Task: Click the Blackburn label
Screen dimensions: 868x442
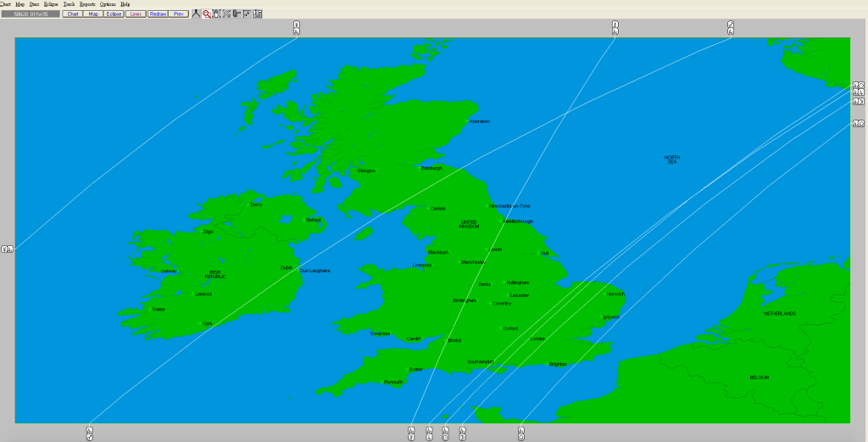Action: pyautogui.click(x=438, y=253)
